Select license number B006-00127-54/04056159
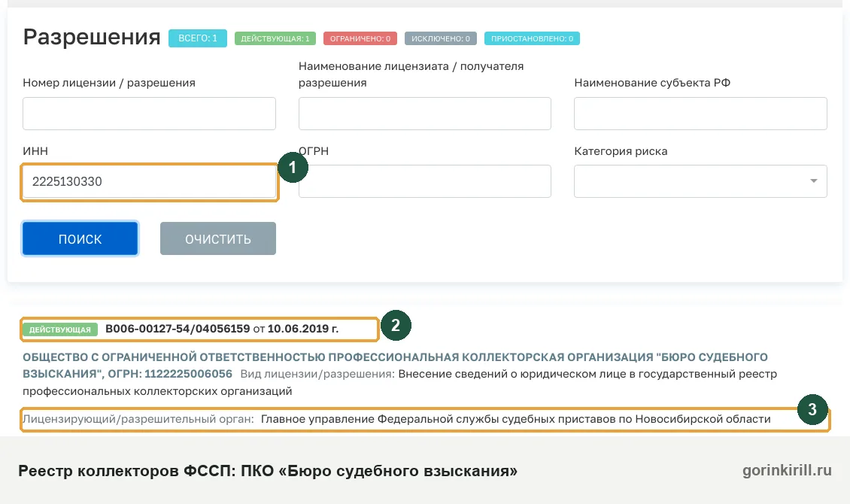The width and height of the screenshot is (850, 504). point(178,329)
